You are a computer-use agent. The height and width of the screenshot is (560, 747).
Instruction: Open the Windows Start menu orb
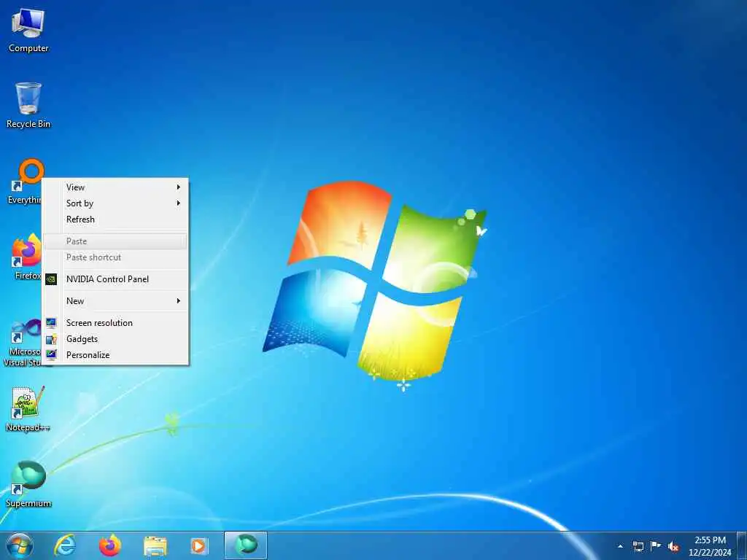click(20, 545)
